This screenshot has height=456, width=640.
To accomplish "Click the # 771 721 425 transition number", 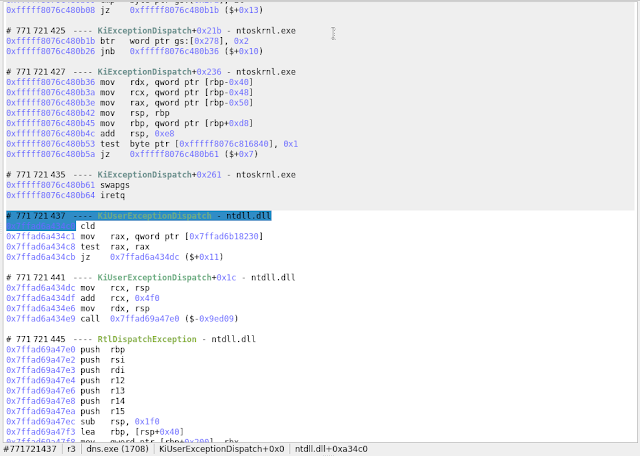I will 36,31.
